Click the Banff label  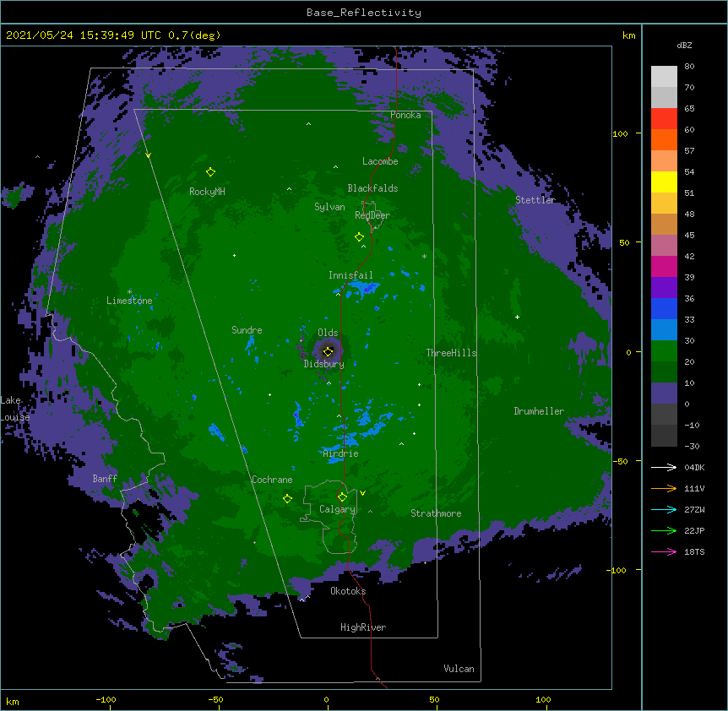click(x=105, y=479)
